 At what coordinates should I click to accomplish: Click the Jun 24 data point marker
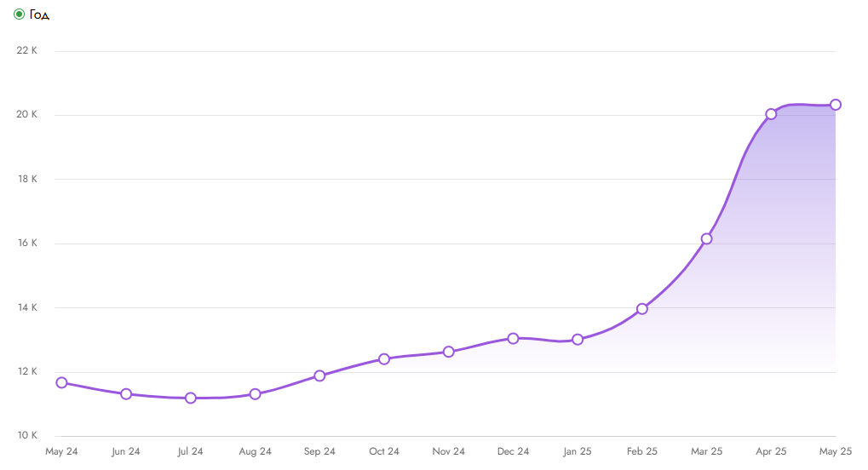click(126, 394)
